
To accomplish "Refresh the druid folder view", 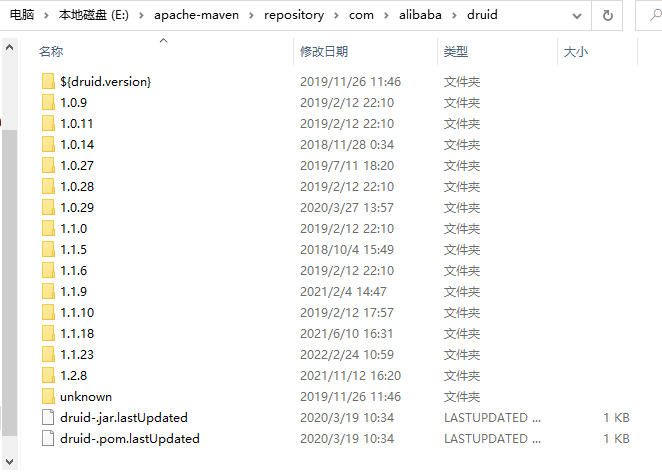I will 607,16.
